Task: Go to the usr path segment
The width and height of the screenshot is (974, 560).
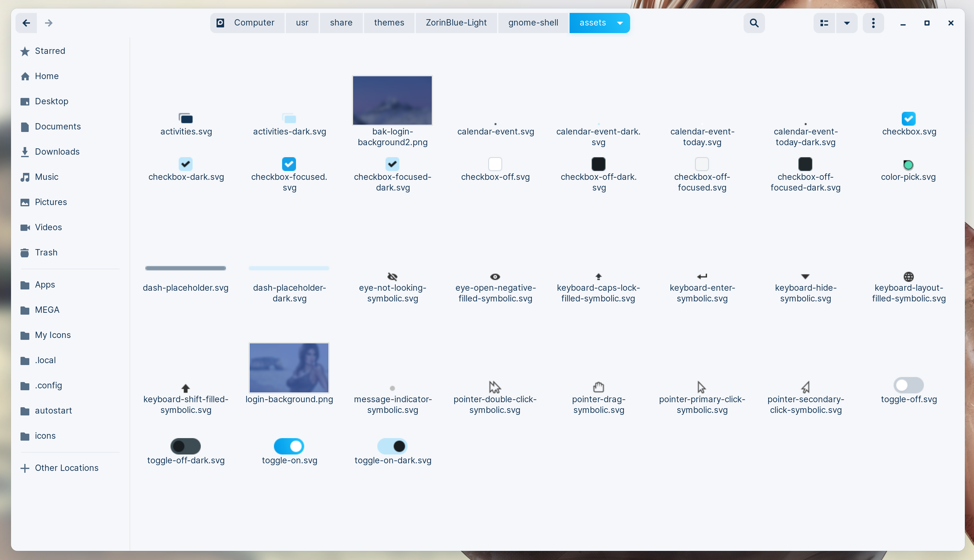Action: 302,23
